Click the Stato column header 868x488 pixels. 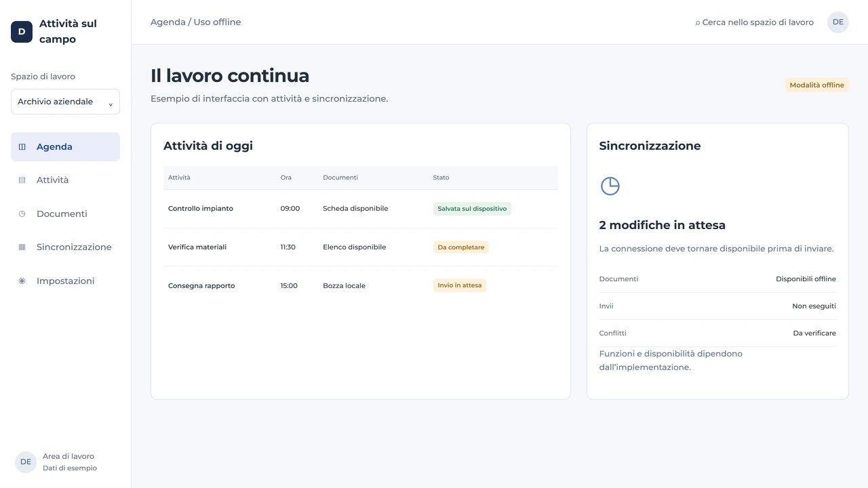point(441,178)
